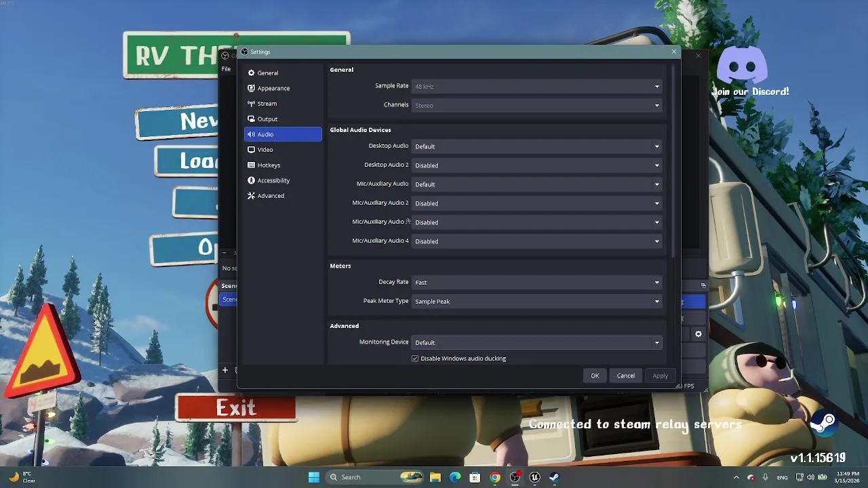Open File Explorer from the taskbar

[x=435, y=477]
